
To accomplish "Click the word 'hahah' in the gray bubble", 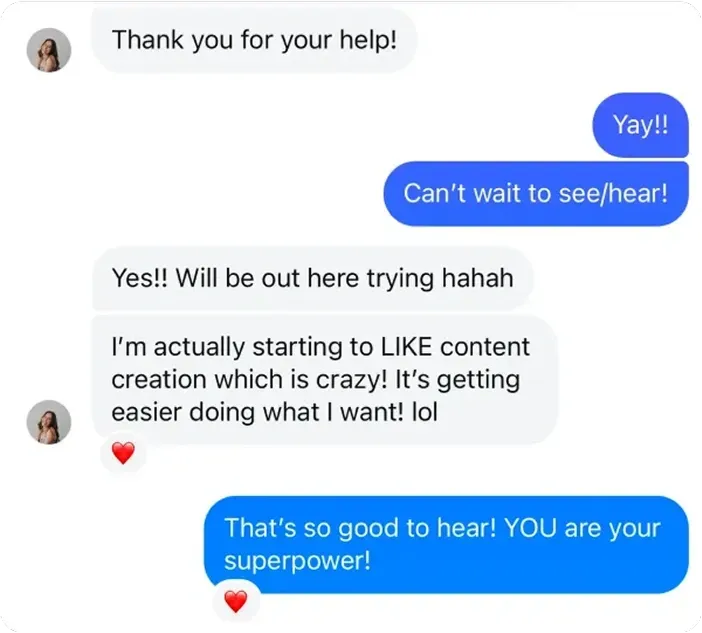I will tap(477, 278).
